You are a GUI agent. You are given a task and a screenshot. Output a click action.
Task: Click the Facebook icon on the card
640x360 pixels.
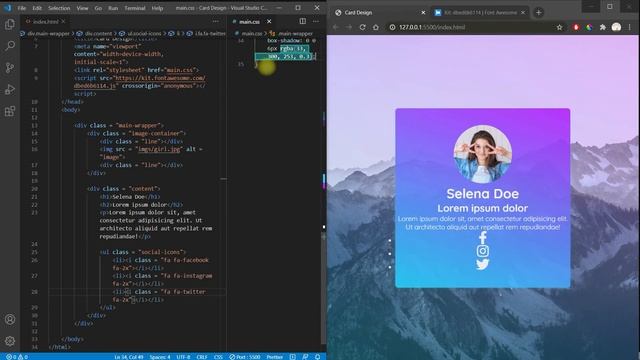coord(482,238)
